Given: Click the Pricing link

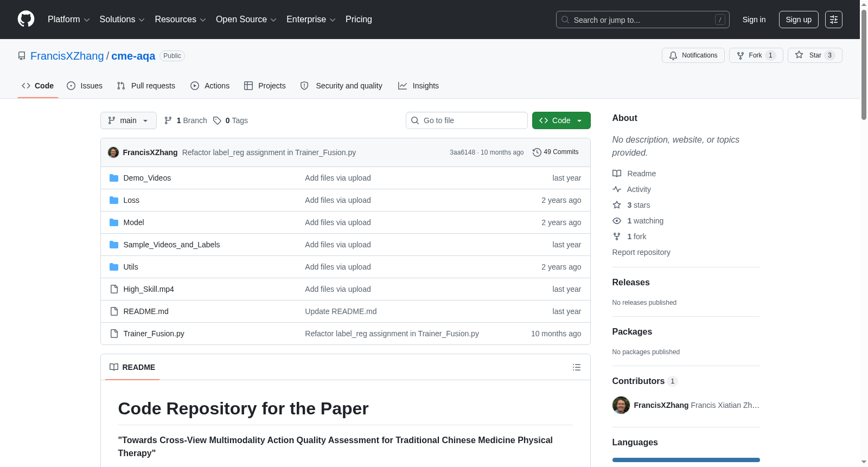Looking at the screenshot, I should [359, 20].
